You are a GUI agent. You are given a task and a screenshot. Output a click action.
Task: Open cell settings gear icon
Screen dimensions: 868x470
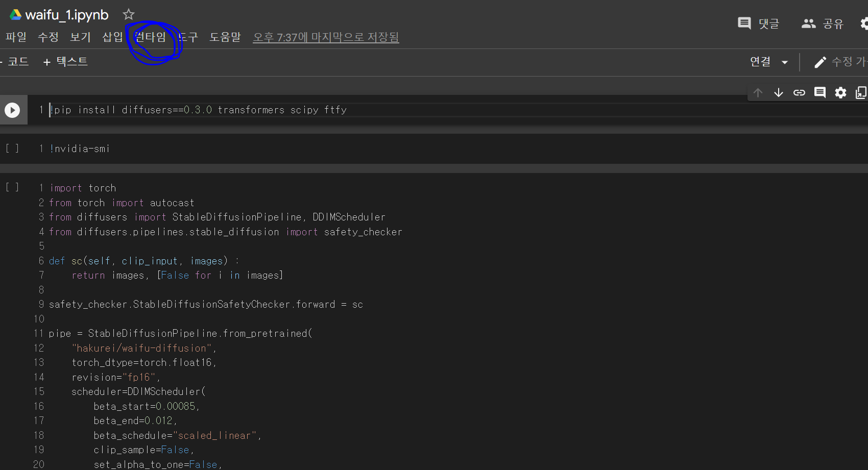(x=840, y=92)
